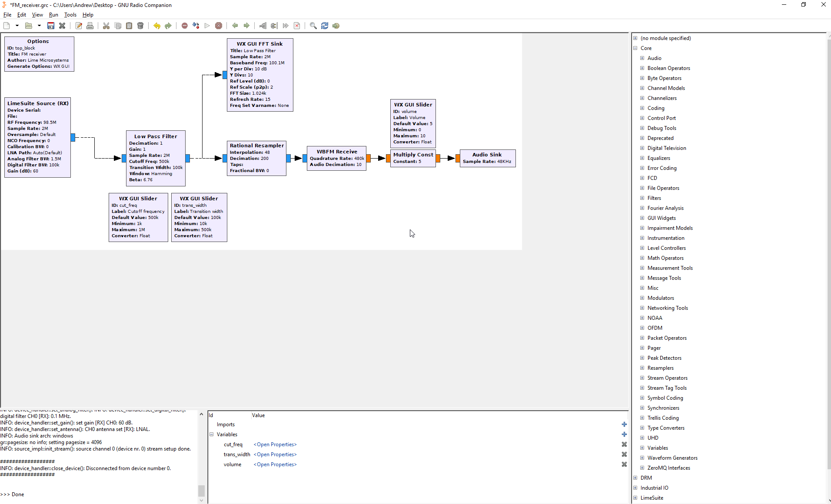Click the Cut scissors icon

[106, 26]
